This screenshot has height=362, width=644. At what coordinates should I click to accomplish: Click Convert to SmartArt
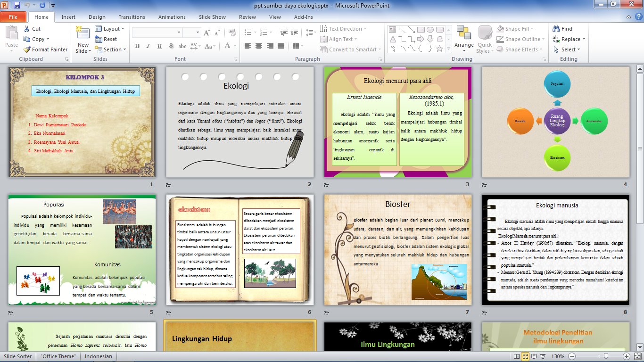[x=350, y=49]
